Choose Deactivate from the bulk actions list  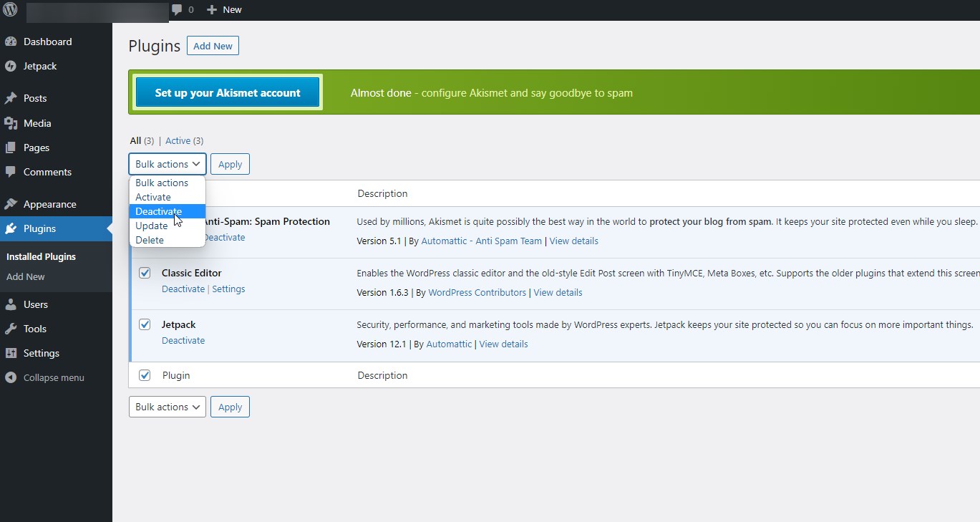click(158, 211)
